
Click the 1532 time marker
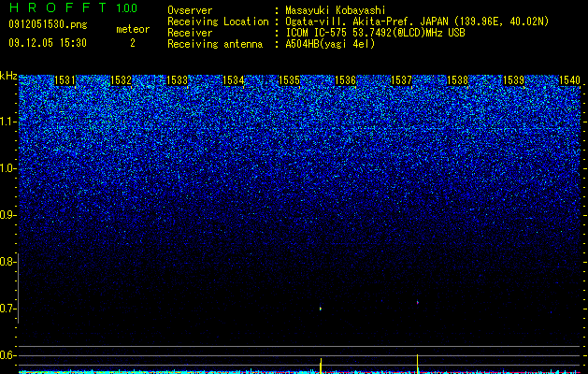tap(122, 80)
